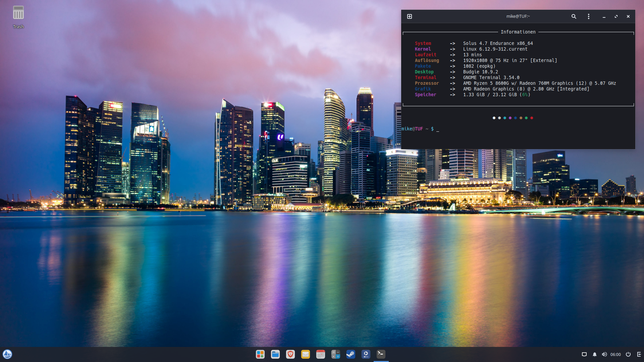Mute system volume via the speaker icon
This screenshot has height=362, width=644.
coord(605,354)
